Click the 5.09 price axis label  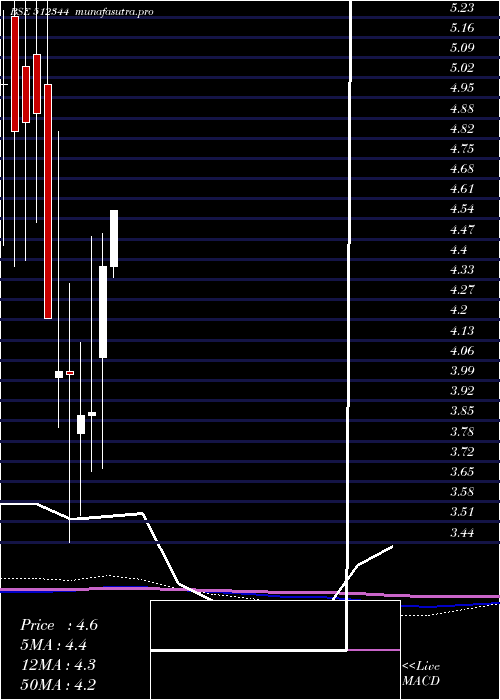[462, 48]
